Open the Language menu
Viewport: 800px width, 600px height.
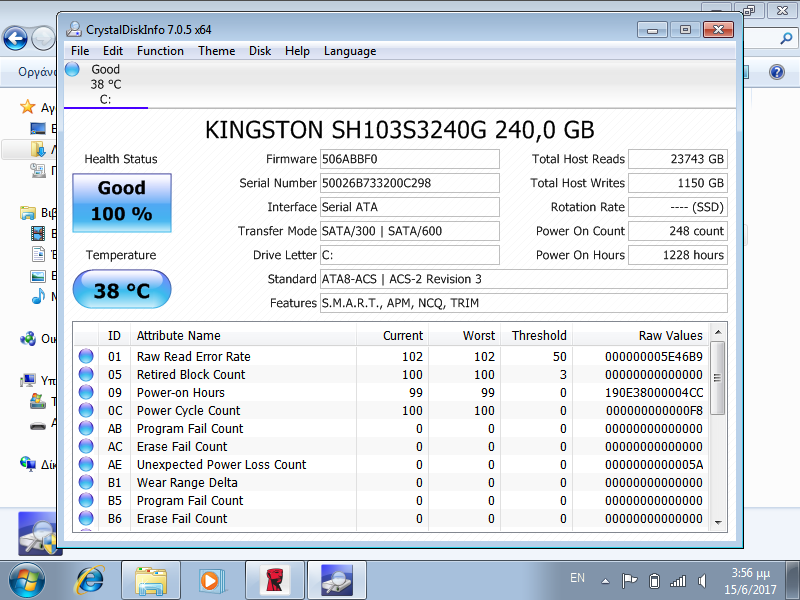tap(350, 51)
